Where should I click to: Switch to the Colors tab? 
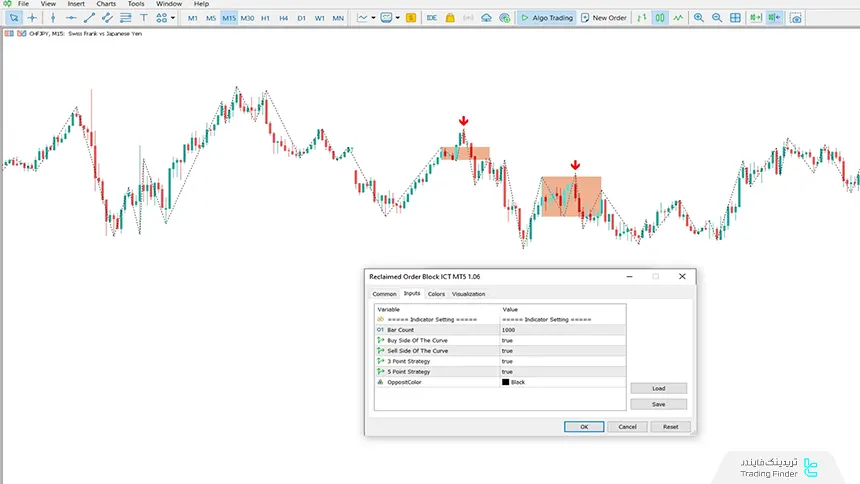(x=436, y=294)
